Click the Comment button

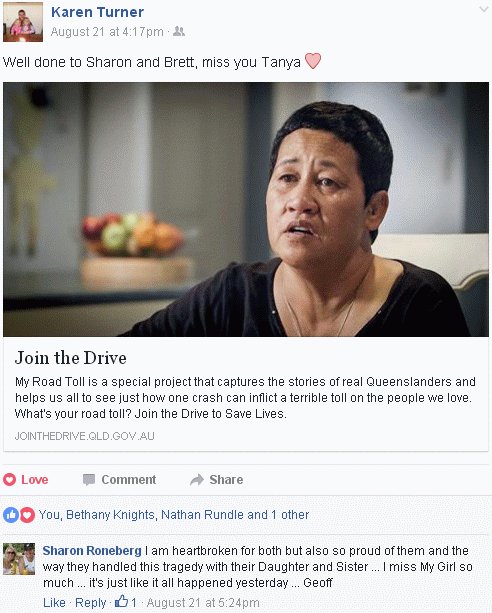[119, 480]
